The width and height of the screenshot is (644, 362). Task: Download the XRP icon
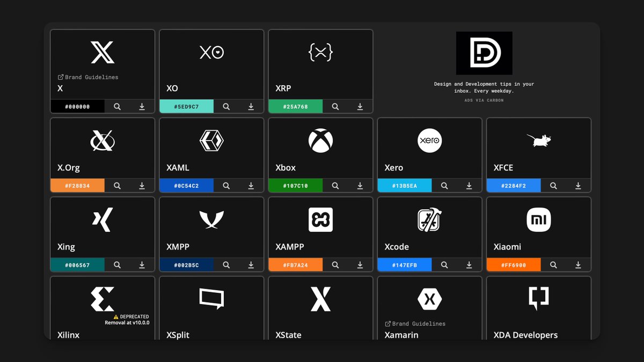[360, 107]
